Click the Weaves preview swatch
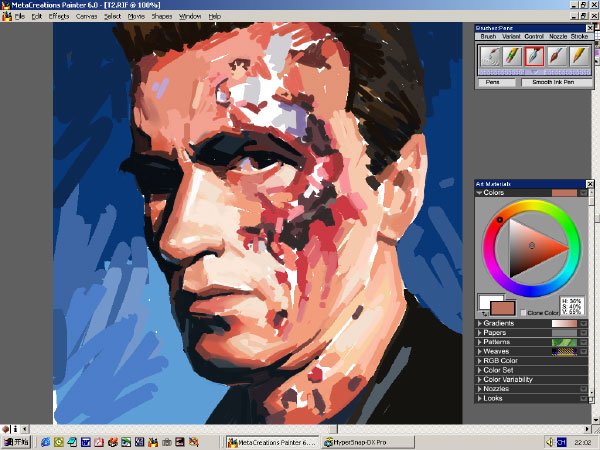The width and height of the screenshot is (600, 450). tap(564, 352)
